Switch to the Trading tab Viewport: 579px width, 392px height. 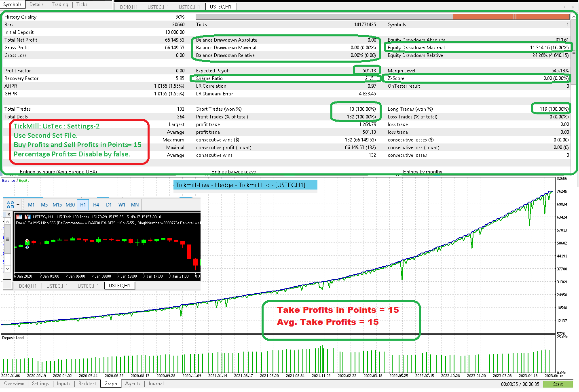[60, 4]
